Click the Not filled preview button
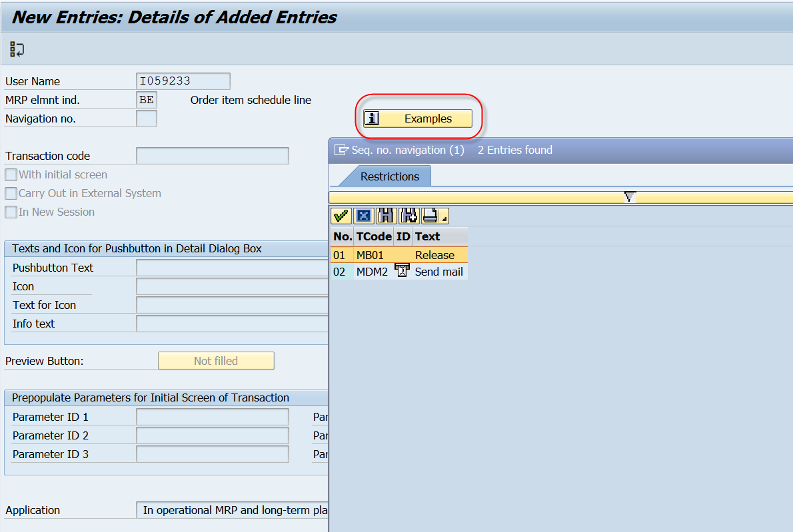The image size is (793, 532). (216, 360)
